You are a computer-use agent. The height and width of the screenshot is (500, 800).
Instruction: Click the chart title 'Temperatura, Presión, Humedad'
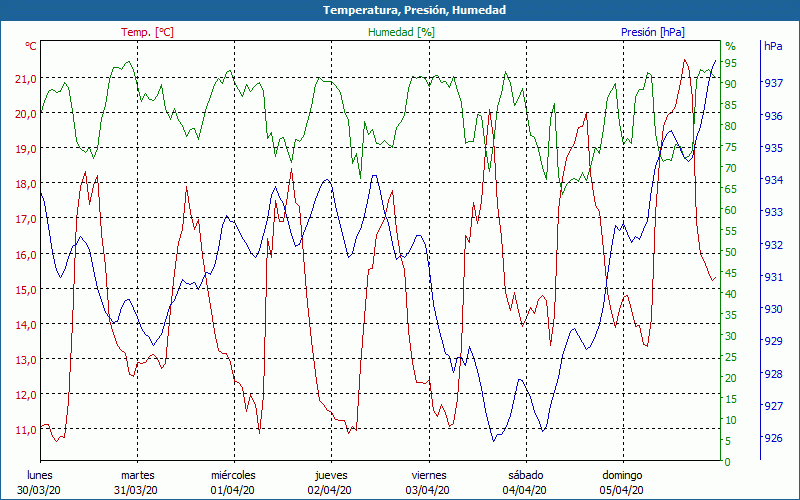pos(414,10)
